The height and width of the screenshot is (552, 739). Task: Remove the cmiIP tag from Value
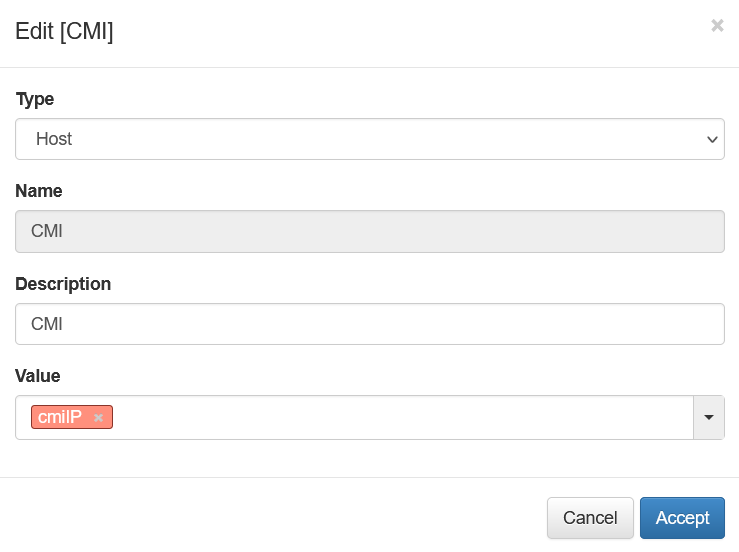click(x=98, y=418)
